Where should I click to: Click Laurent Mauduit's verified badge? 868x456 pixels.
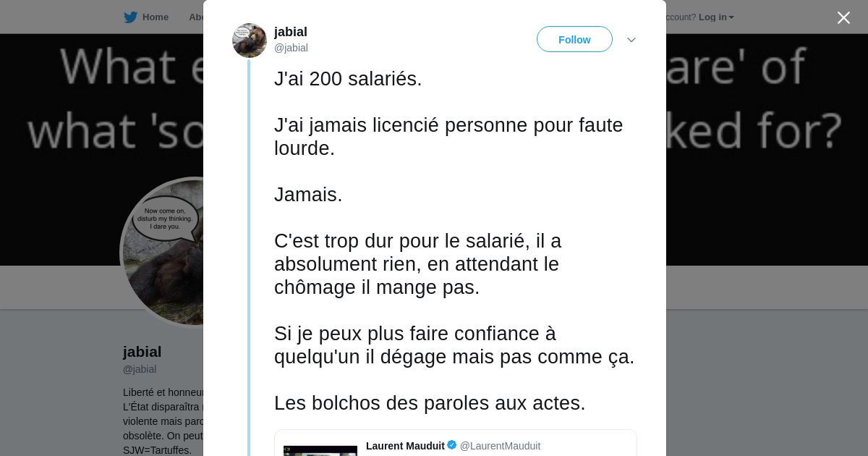[x=452, y=445]
